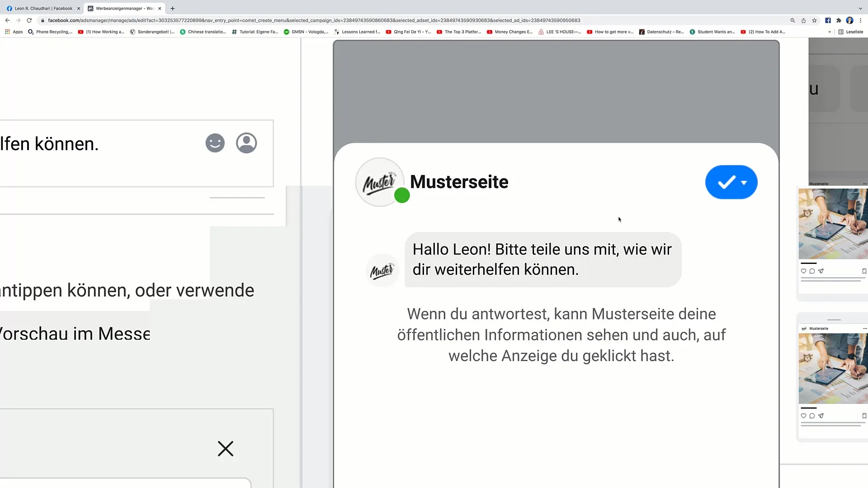Open the tab search dropdown arrow
This screenshot has width=868, height=488.
860,8
